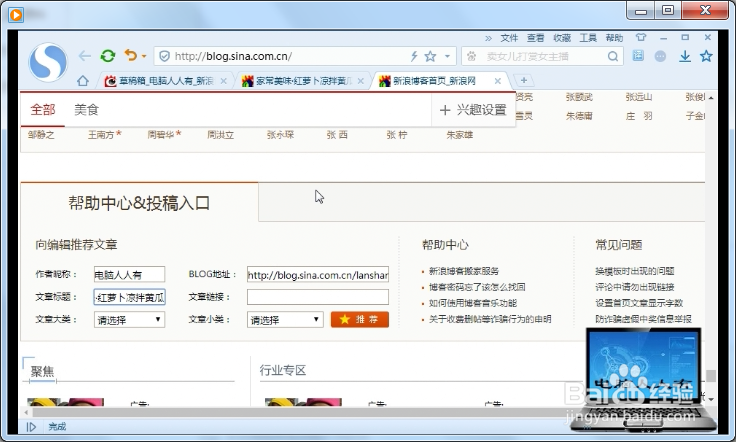This screenshot has height=442, width=736.
Task: Click the Sogou browser logo
Action: tap(47, 61)
